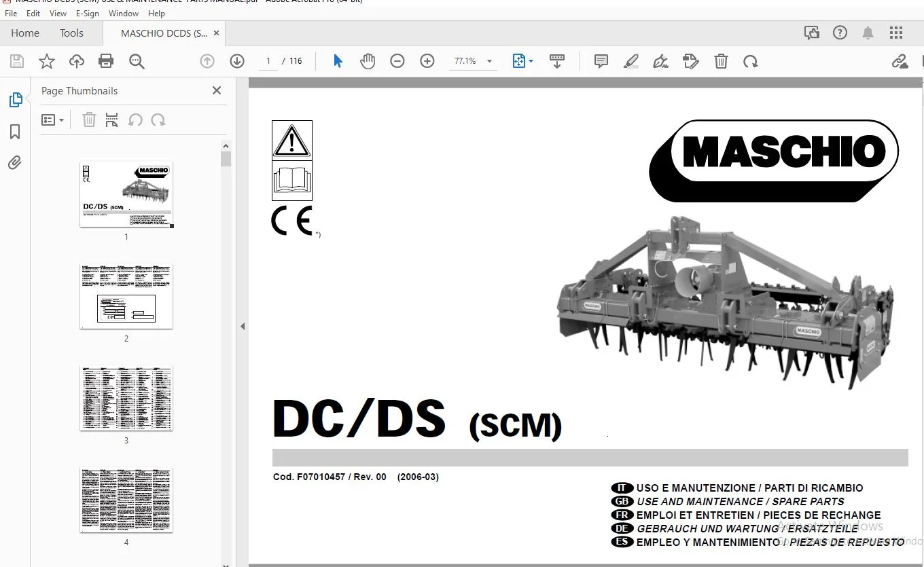
Task: Select the MASCHIO DCDS document tab
Action: click(x=164, y=33)
